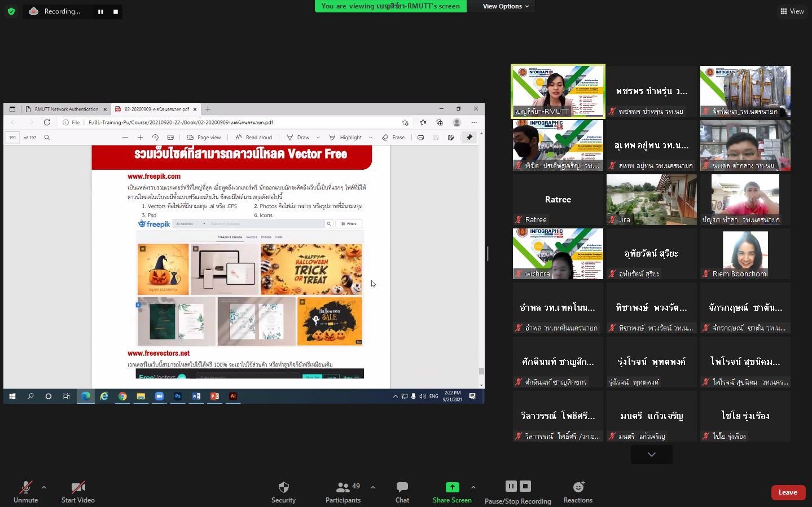Screen dimensions: 812x507
Task: Open the Favorites list in Edge
Action: pos(423,122)
